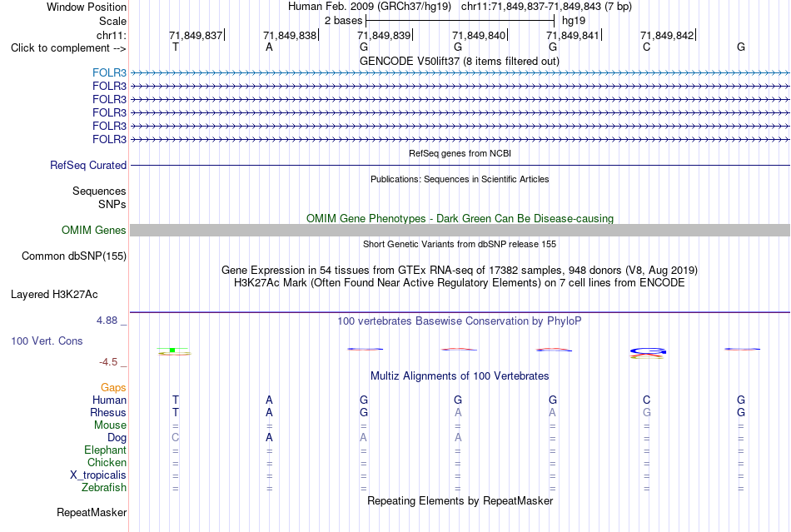Image resolution: width=791 pixels, height=532 pixels.
Task: Open the RepeatMasker track label
Action: (92, 512)
